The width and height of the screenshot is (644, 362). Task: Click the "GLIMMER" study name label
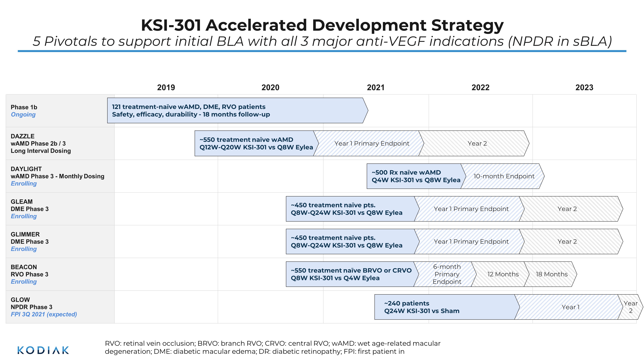pyautogui.click(x=25, y=234)
